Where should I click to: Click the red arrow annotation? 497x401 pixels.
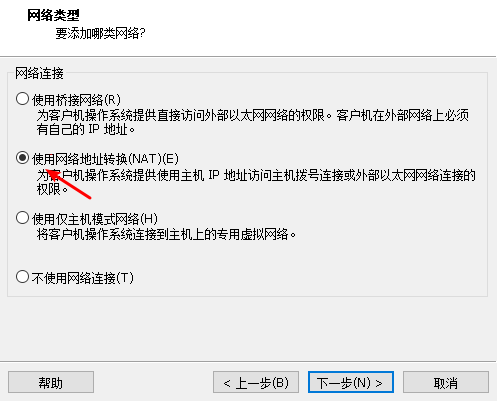point(68,184)
